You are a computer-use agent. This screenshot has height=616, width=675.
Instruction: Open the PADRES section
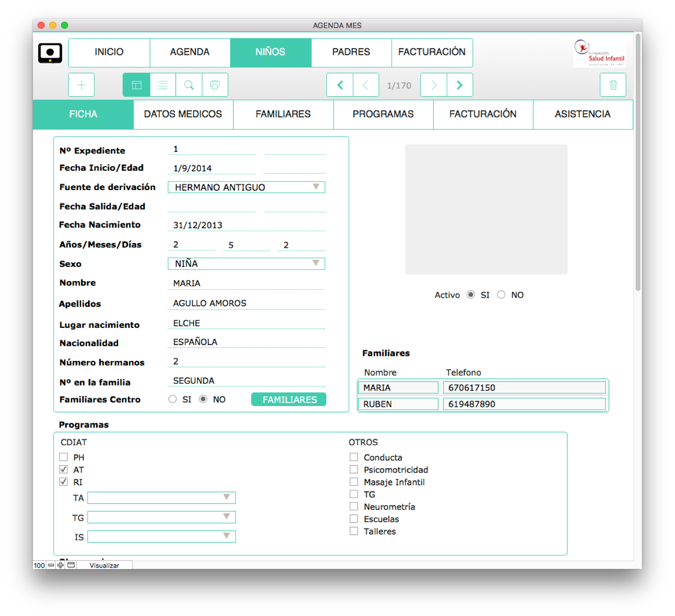(x=351, y=52)
